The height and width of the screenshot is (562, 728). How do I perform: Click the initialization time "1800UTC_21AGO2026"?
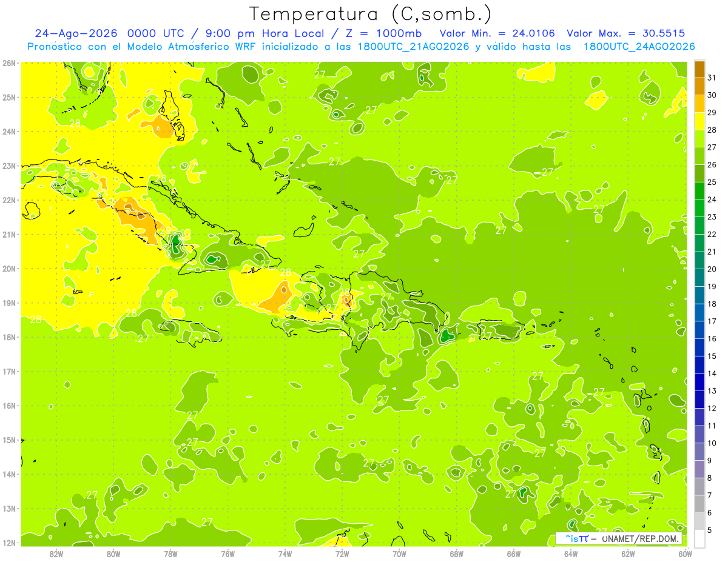(414, 47)
